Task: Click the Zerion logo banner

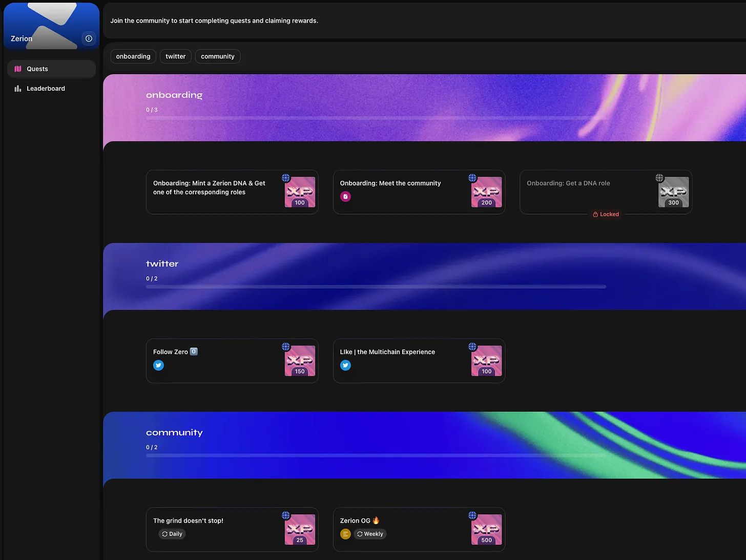Action: (x=51, y=26)
